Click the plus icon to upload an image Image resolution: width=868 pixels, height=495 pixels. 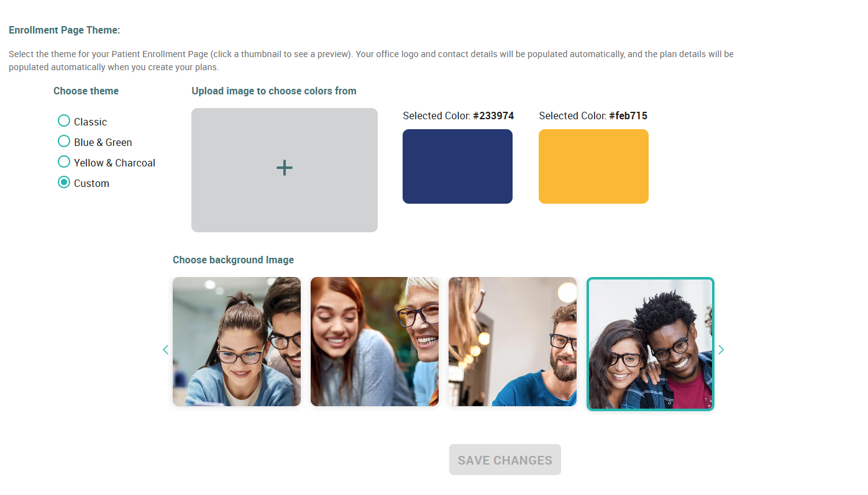285,168
